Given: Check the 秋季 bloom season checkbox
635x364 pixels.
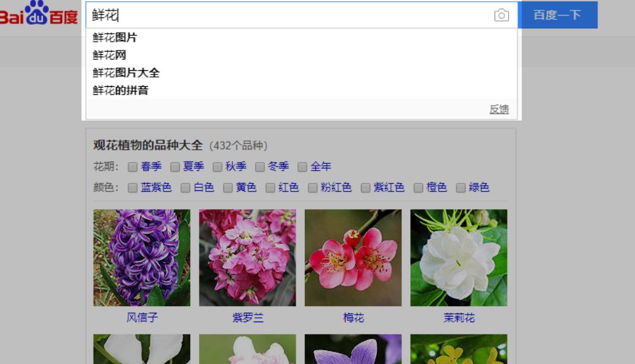Looking at the screenshot, I should point(217,167).
